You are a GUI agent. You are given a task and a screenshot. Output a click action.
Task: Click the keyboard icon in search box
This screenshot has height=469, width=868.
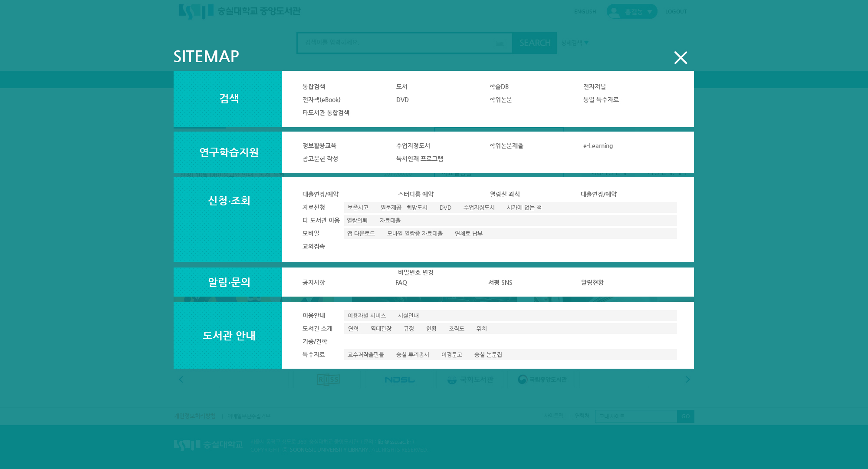click(x=500, y=43)
